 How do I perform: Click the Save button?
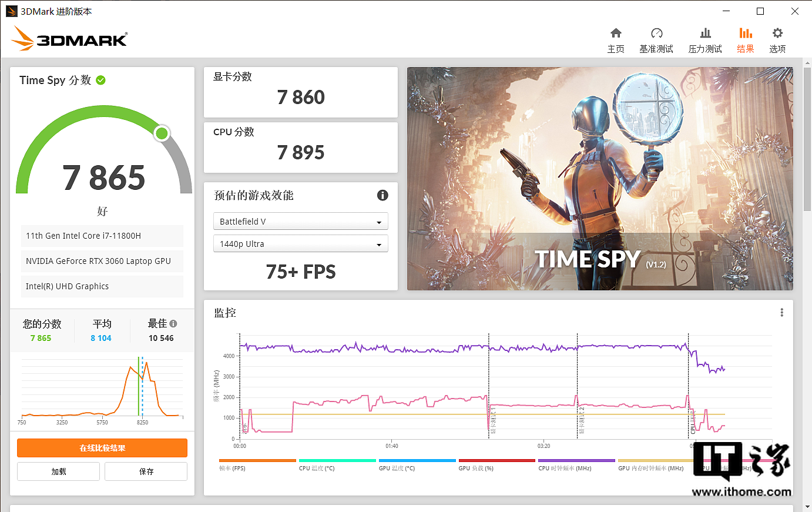click(x=146, y=471)
